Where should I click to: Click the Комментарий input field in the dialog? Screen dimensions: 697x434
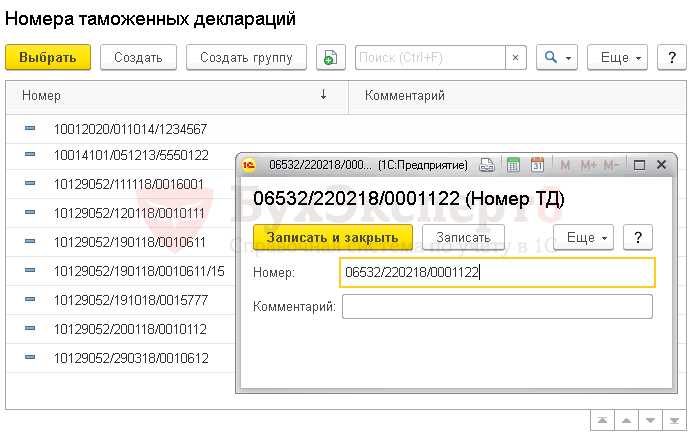(x=497, y=306)
